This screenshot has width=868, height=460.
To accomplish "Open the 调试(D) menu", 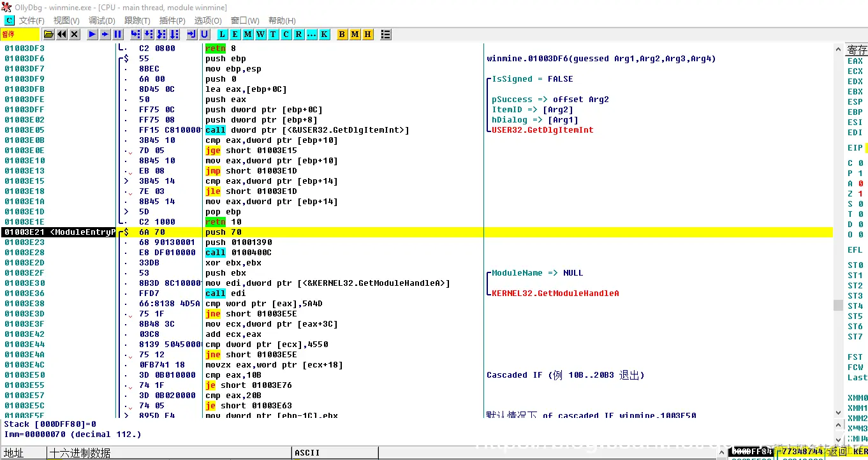I will point(102,20).
